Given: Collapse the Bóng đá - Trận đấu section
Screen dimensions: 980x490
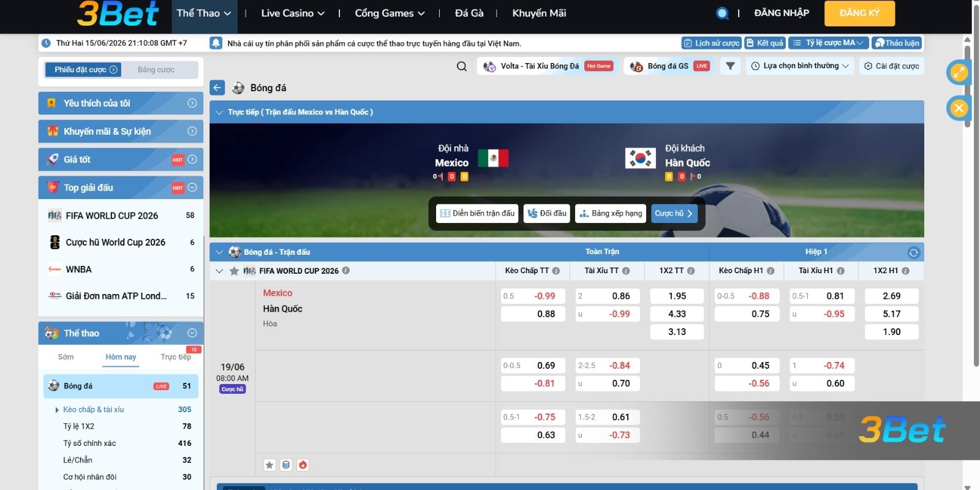Looking at the screenshot, I should point(219,252).
